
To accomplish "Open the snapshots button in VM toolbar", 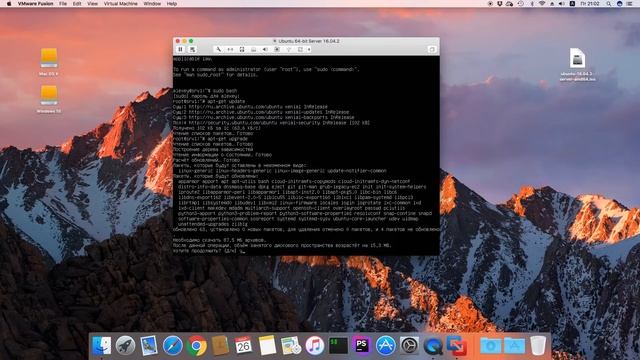I will 192,49.
